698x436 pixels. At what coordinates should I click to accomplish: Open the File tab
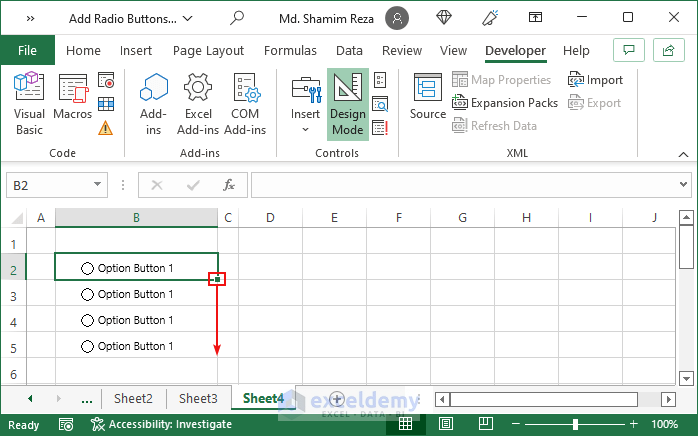pos(28,50)
